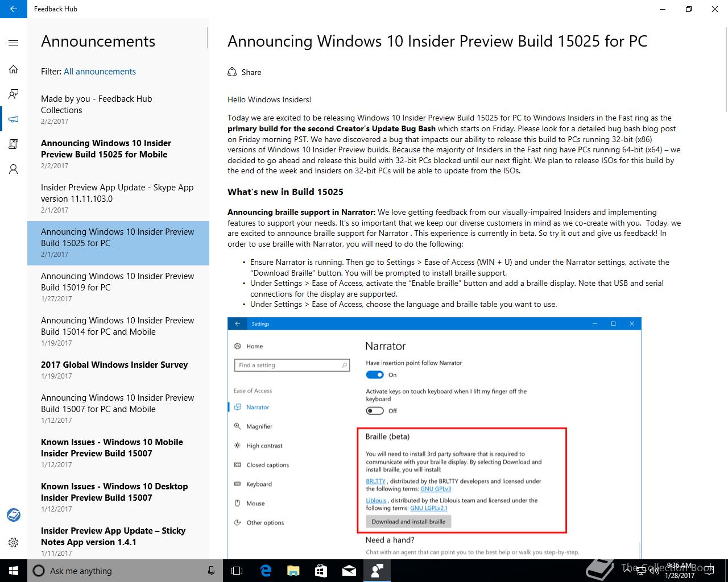Screen dimensions: 728x582
Task: Open Announcing Build 15007 for PC and Mobile
Action: pos(118,409)
